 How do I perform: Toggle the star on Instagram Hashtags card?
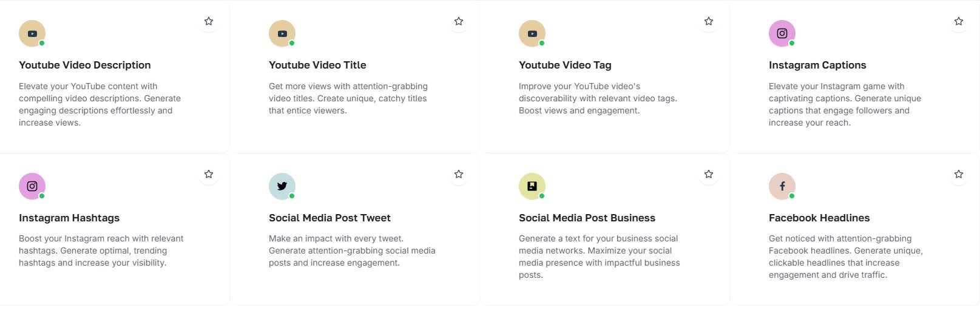pos(209,174)
